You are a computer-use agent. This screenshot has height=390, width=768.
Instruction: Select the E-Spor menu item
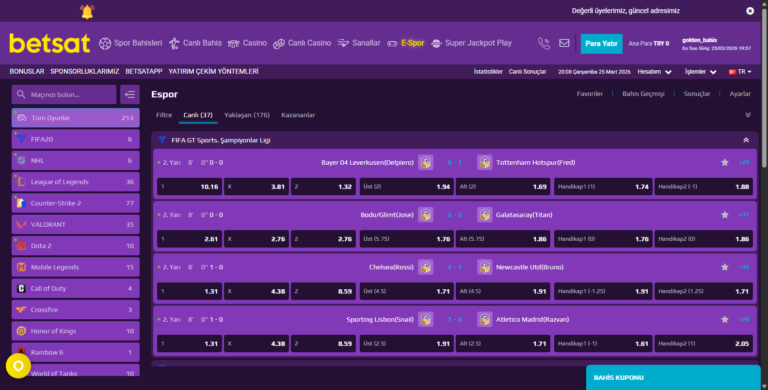coord(406,43)
